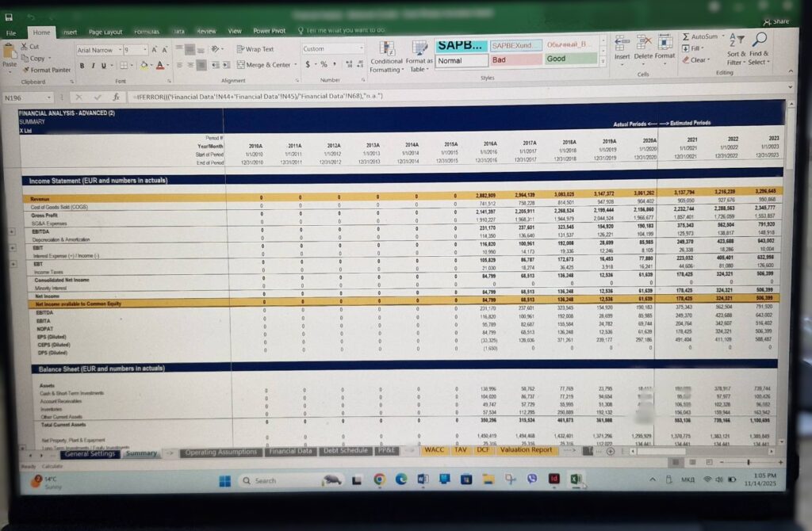
Task: Click the Find & Select magnifier icon
Action: [x=759, y=39]
